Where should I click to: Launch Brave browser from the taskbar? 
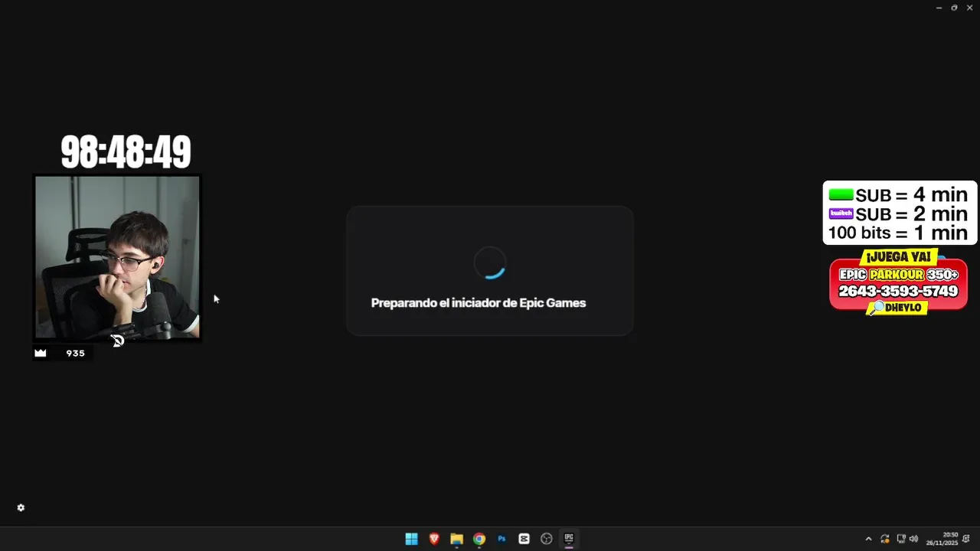(x=434, y=539)
